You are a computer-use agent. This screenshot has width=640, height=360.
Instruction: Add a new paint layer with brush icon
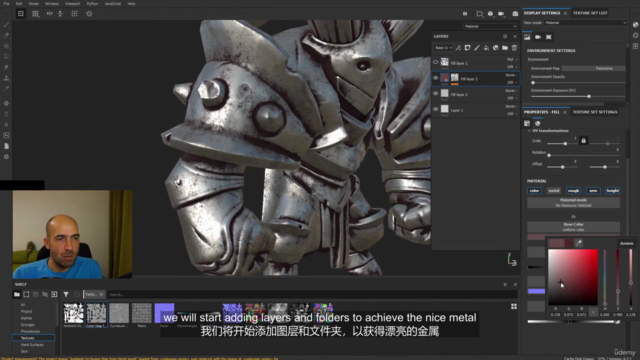pos(477,48)
